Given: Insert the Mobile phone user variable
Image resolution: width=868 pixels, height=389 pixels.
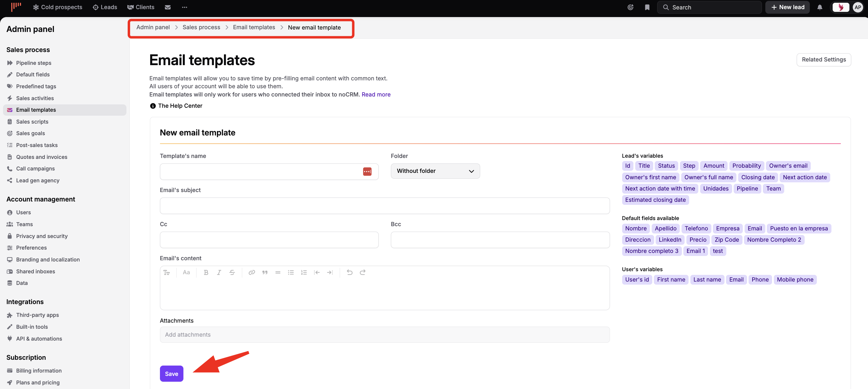Looking at the screenshot, I should (x=795, y=280).
